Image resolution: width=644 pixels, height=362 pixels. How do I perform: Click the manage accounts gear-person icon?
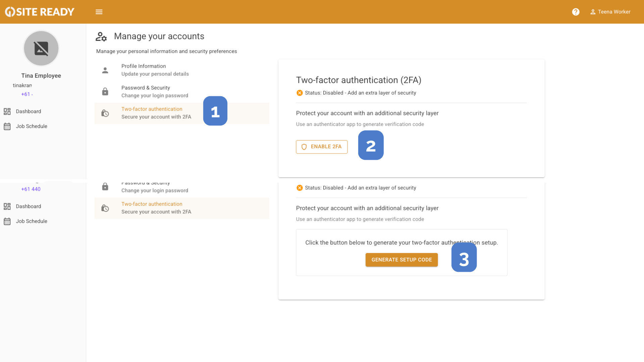coord(101,37)
